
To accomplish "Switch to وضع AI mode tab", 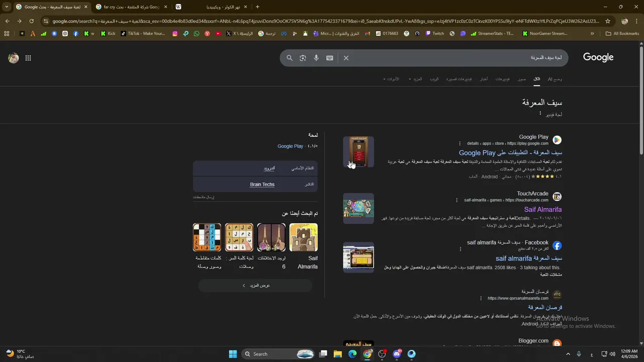I will [x=555, y=79].
